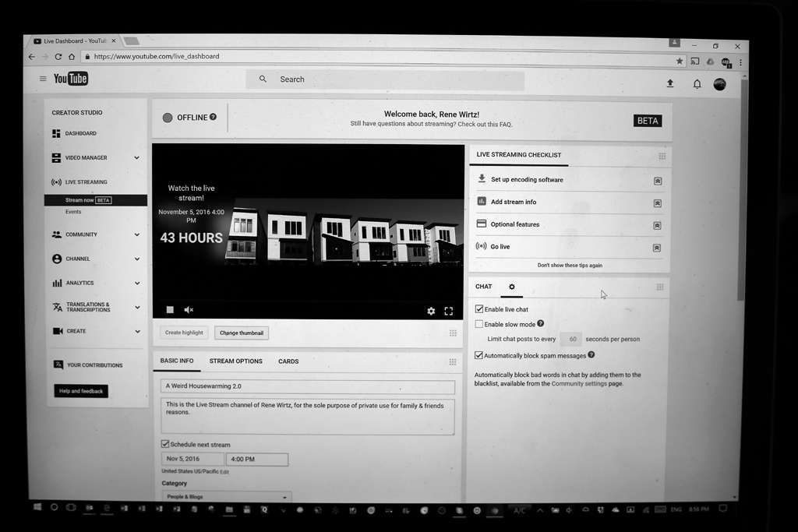Click the Cortana circle in the taskbar
Image resolution: width=798 pixels, height=532 pixels.
pos(54,507)
